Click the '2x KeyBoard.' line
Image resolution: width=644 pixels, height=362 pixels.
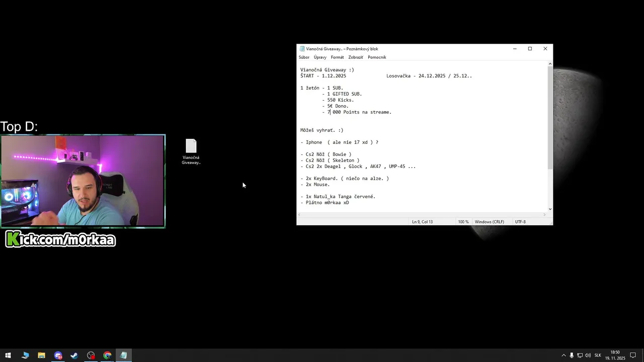pyautogui.click(x=345, y=178)
